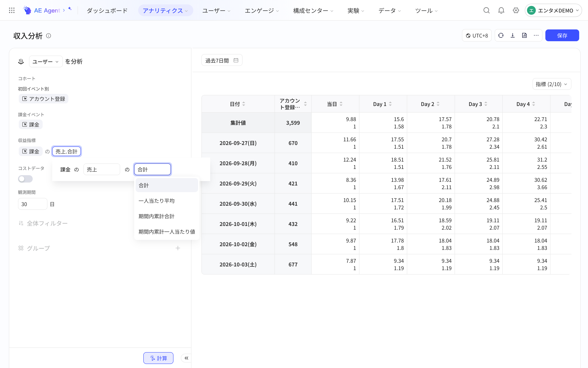Download the report data
Viewport: 588px width, 368px height.
[513, 36]
